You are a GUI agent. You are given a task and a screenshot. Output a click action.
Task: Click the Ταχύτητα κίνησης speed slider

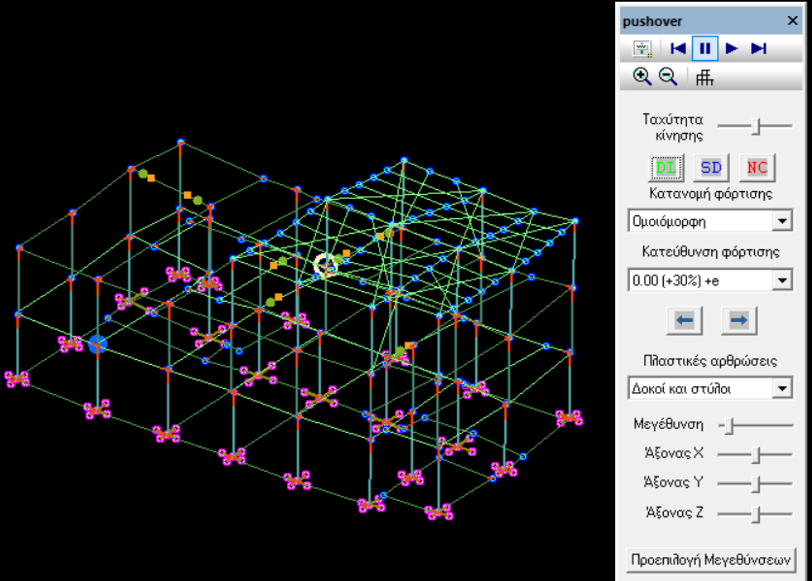click(755, 126)
